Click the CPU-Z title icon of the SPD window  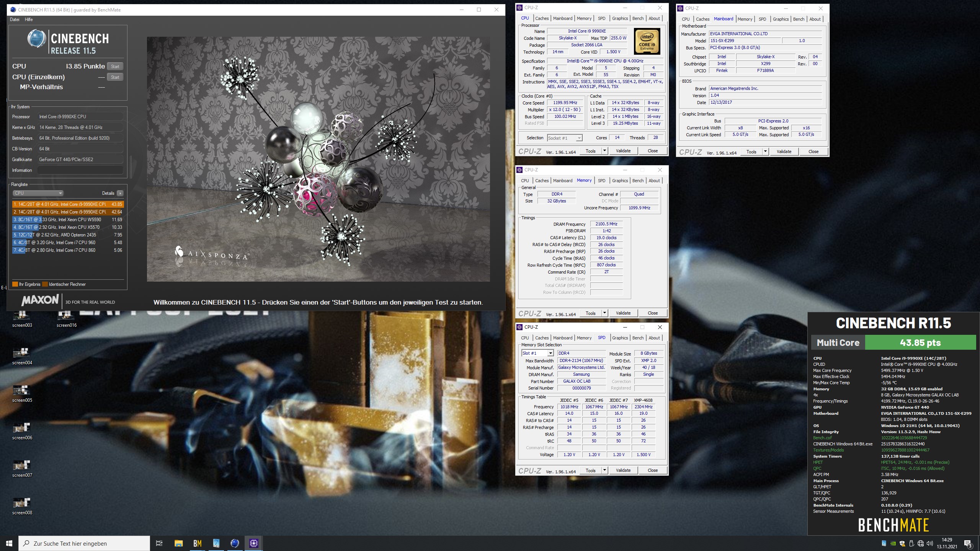[519, 327]
